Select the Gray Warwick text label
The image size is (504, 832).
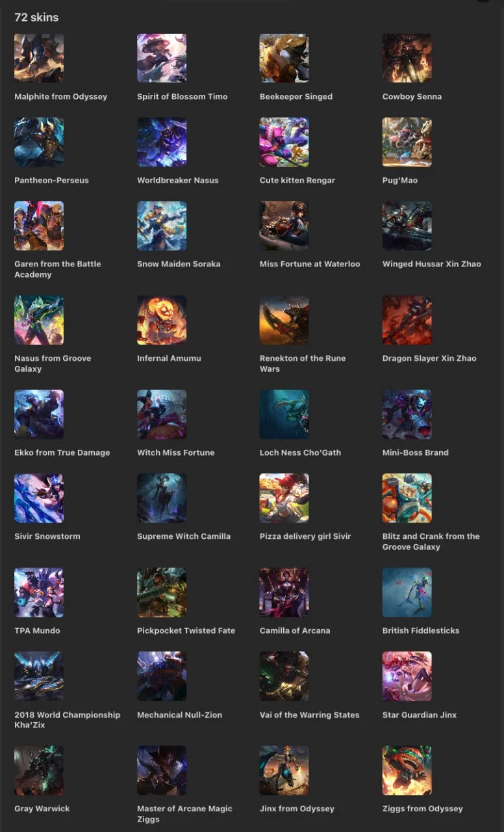tap(42, 809)
